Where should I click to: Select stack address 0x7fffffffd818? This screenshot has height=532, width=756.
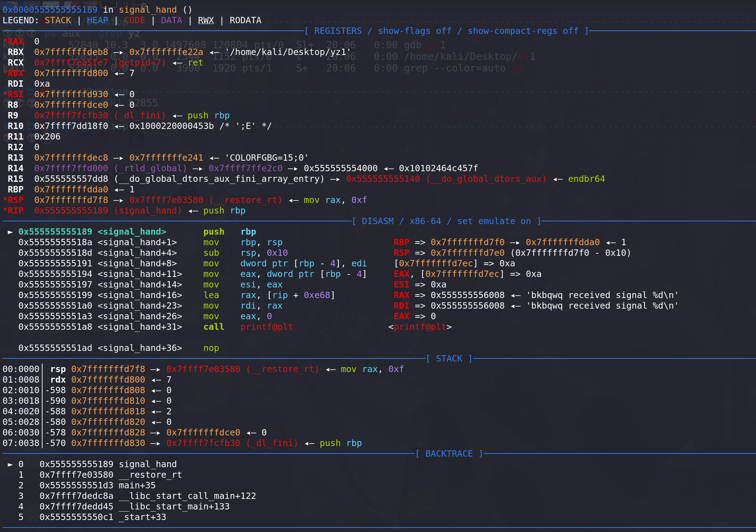click(108, 412)
